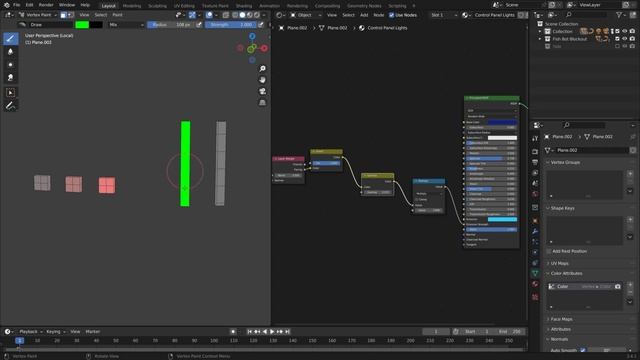The width and height of the screenshot is (640, 360).
Task: Open the File menu
Action: (x=16, y=5)
